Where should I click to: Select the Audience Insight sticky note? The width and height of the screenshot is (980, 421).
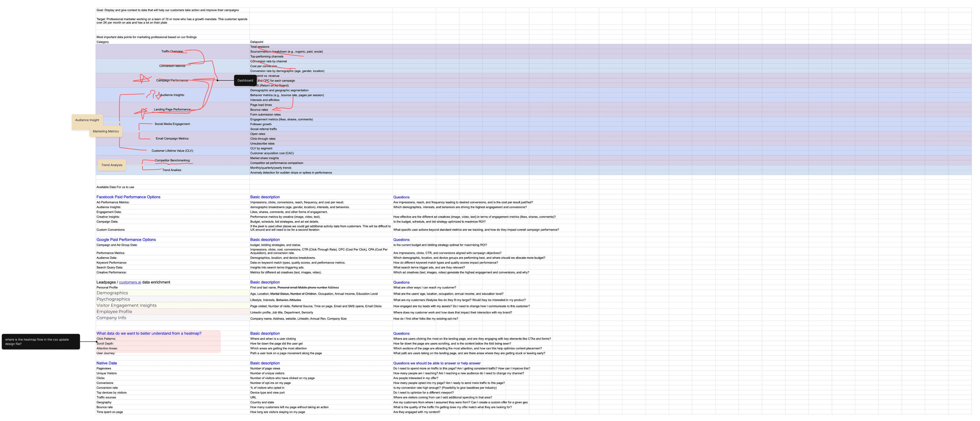pos(87,120)
